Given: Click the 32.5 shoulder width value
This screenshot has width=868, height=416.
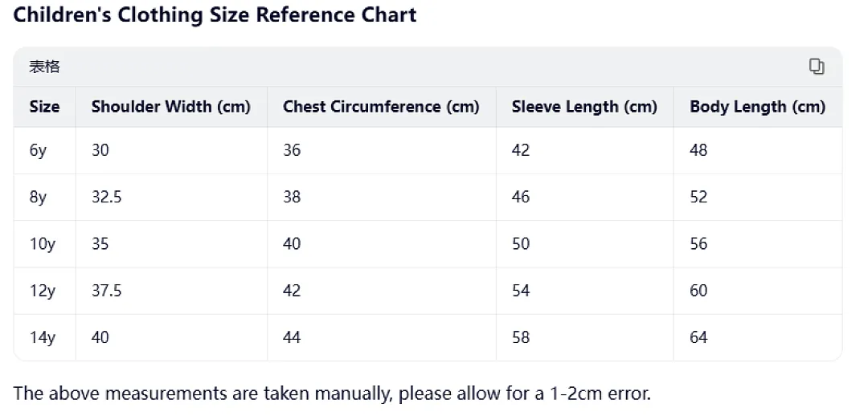Looking at the screenshot, I should (107, 197).
